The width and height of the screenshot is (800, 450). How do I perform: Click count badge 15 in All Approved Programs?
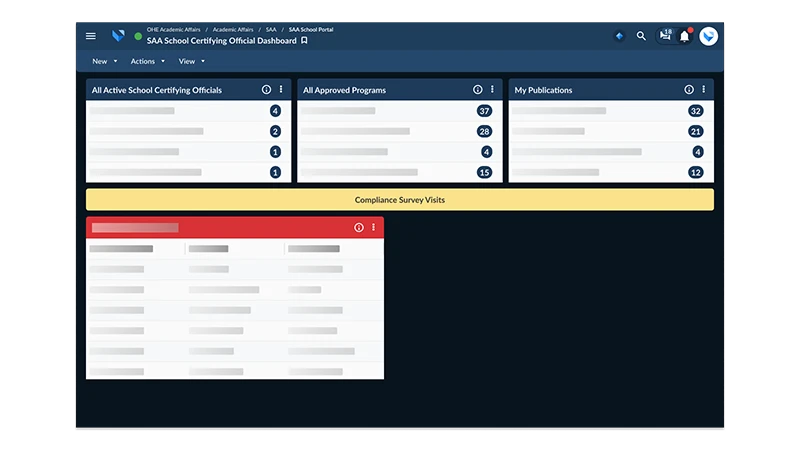coord(484,172)
